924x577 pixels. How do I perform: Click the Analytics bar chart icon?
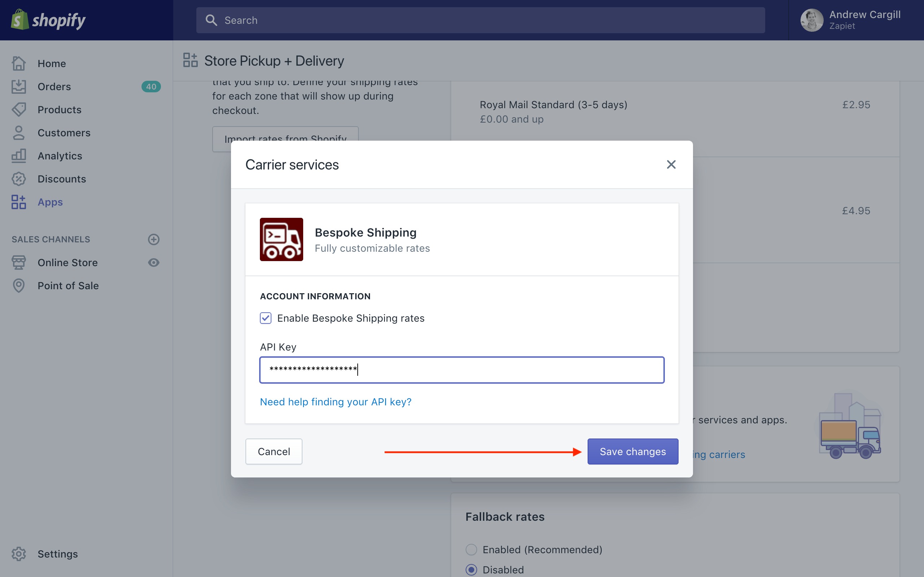(x=19, y=156)
